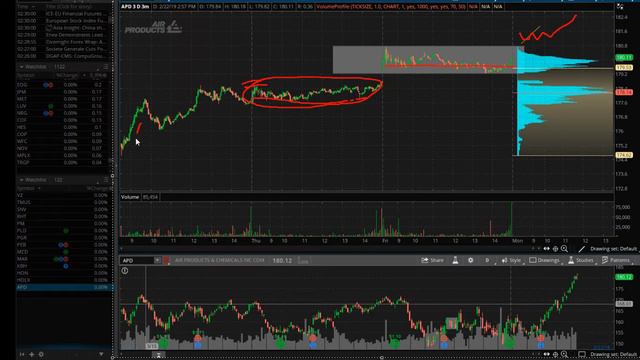The width and height of the screenshot is (640, 360).
Task: Click the Volume study label
Action: [x=130, y=197]
